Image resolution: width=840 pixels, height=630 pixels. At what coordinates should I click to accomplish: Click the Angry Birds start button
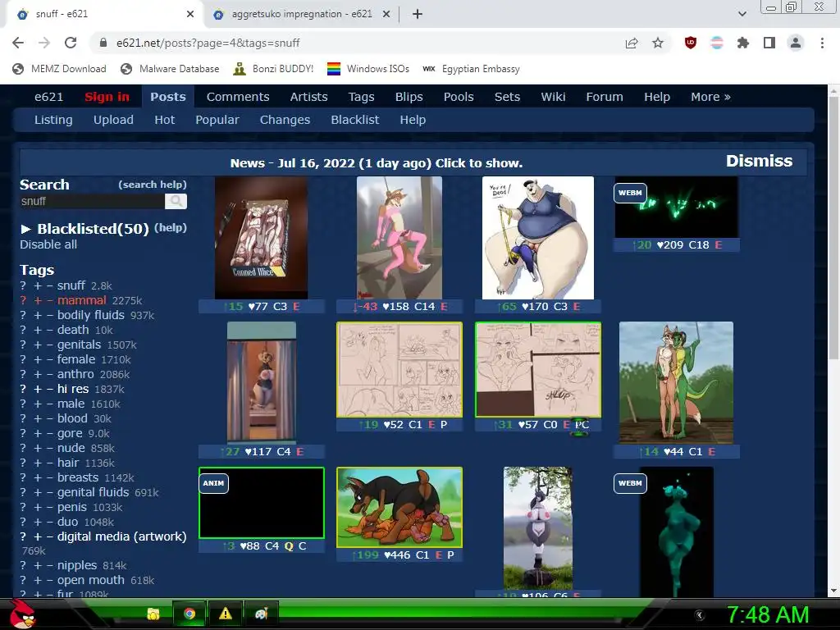(23, 614)
